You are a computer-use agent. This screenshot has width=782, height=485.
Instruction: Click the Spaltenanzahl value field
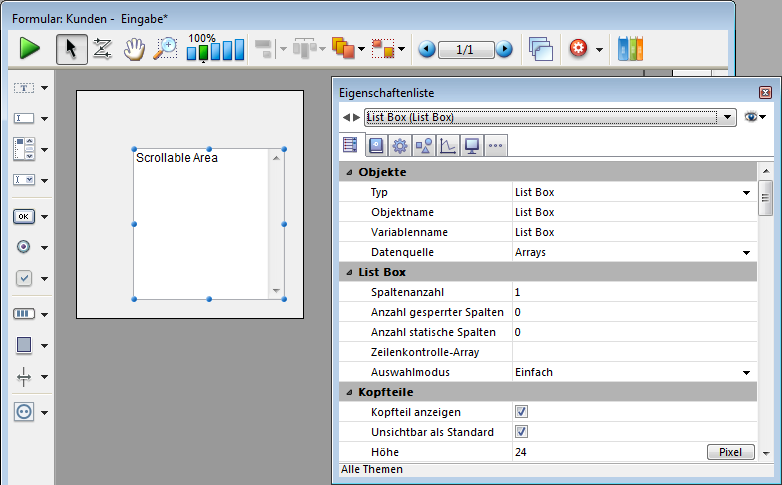[x=630, y=292]
